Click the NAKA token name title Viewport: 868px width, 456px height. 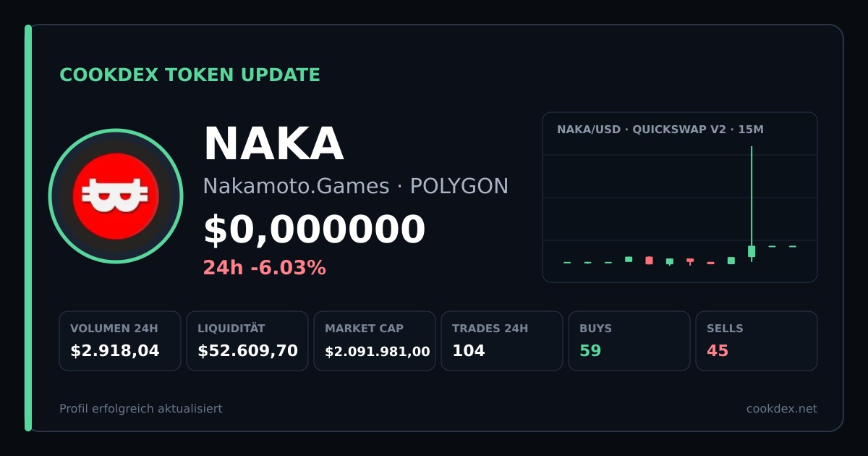pyautogui.click(x=273, y=143)
